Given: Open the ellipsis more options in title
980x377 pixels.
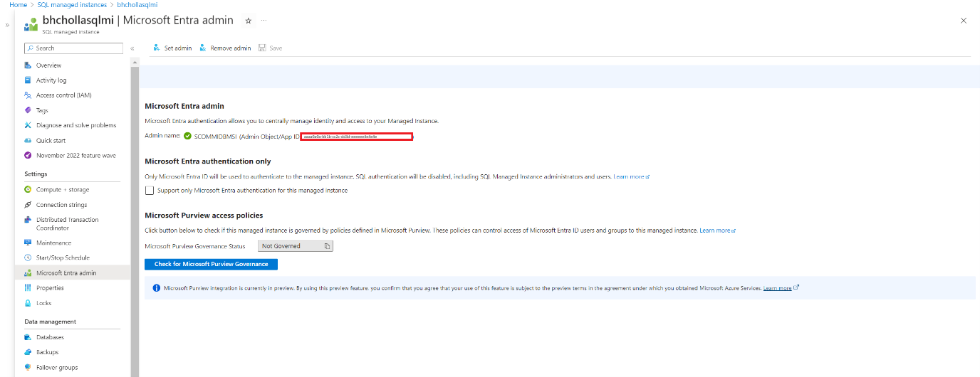Looking at the screenshot, I should tap(264, 21).
